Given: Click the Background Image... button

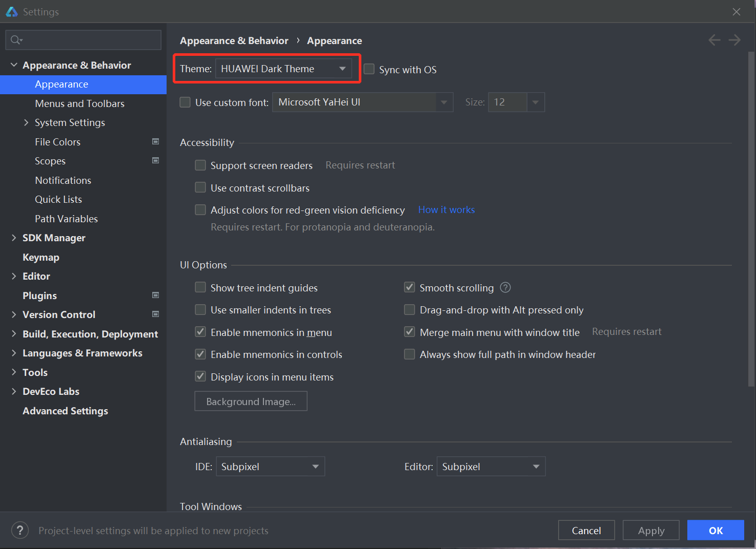Looking at the screenshot, I should [251, 402].
